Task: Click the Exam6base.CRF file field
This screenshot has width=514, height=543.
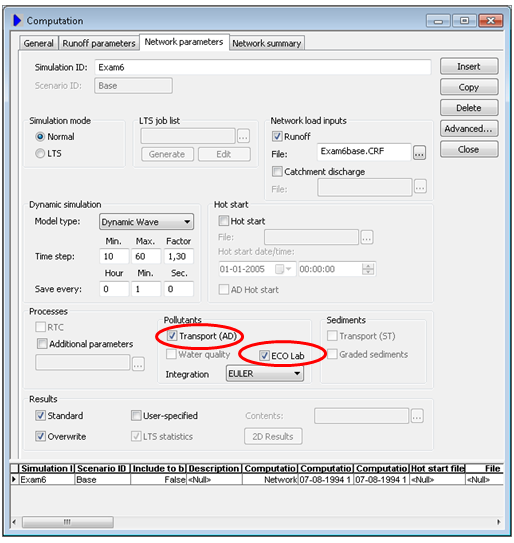Action: pyautogui.click(x=364, y=152)
